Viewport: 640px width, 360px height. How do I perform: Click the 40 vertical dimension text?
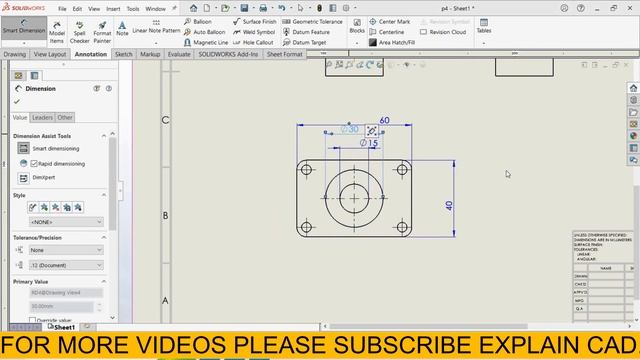(x=449, y=205)
